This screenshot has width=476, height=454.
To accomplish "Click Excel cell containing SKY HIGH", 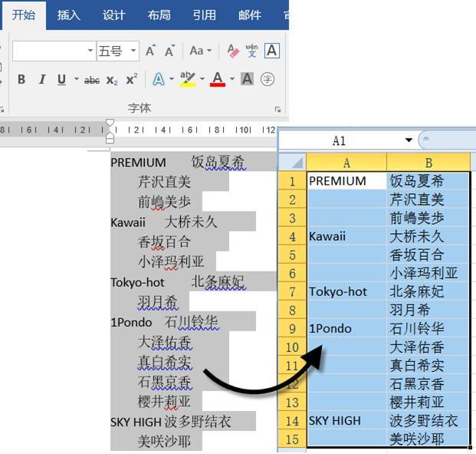I will point(346,420).
